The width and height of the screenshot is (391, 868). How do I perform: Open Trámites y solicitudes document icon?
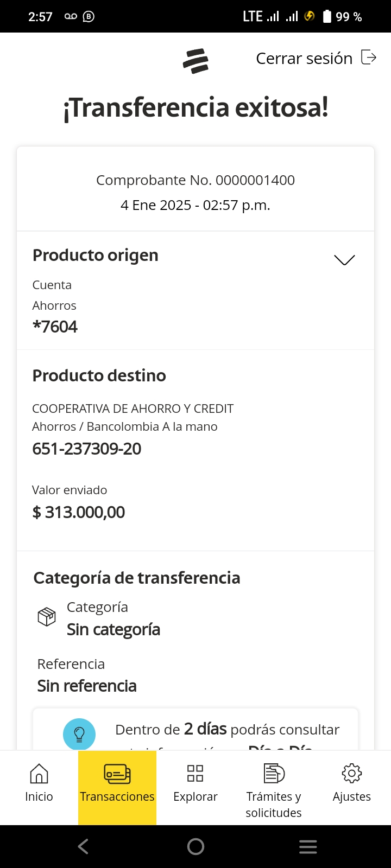pyautogui.click(x=274, y=773)
